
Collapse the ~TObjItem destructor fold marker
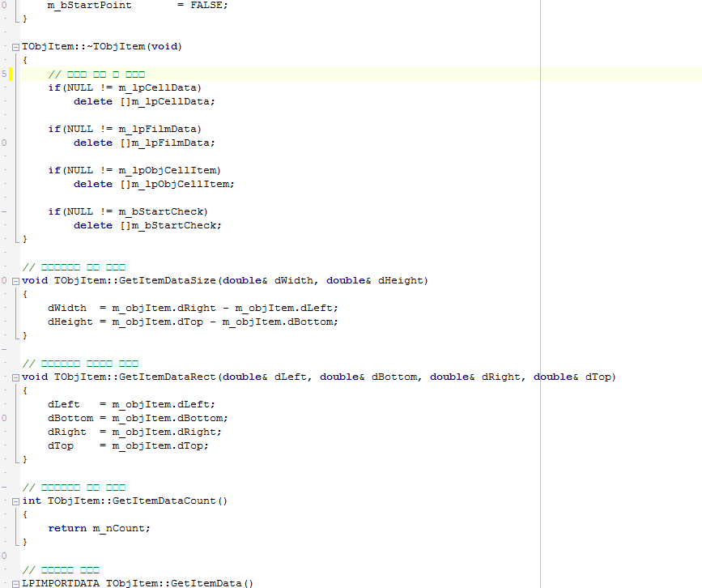click(16, 47)
